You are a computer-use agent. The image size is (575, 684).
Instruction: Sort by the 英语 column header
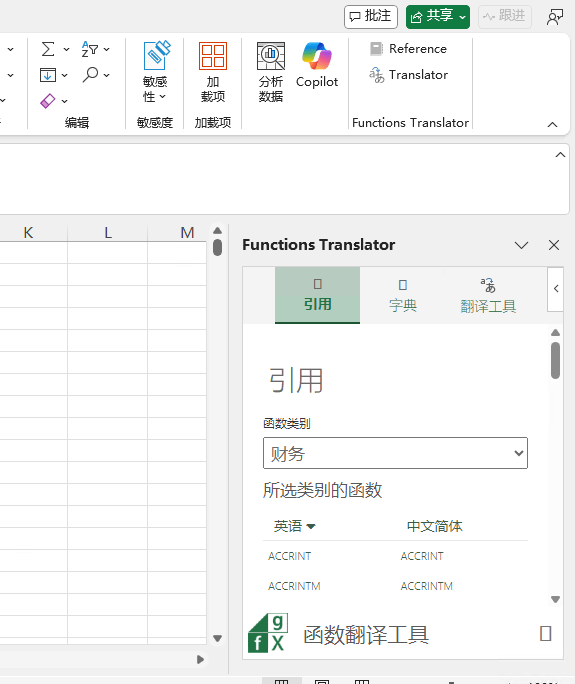294,526
